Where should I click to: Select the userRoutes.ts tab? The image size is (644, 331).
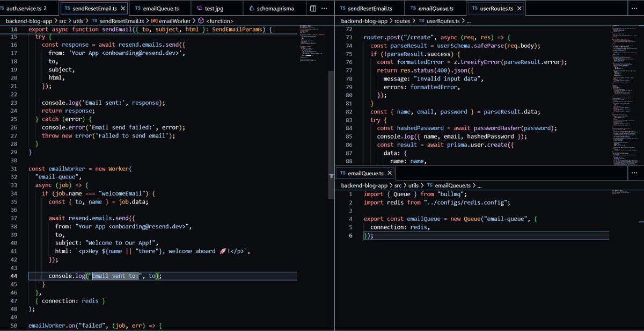coord(495,9)
